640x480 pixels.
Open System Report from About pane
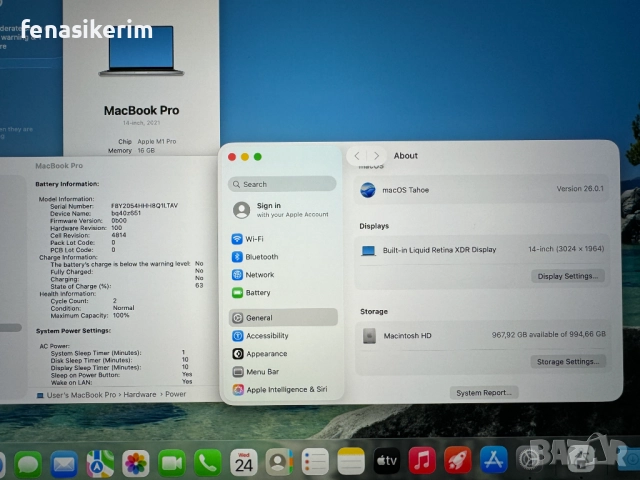[484, 393]
